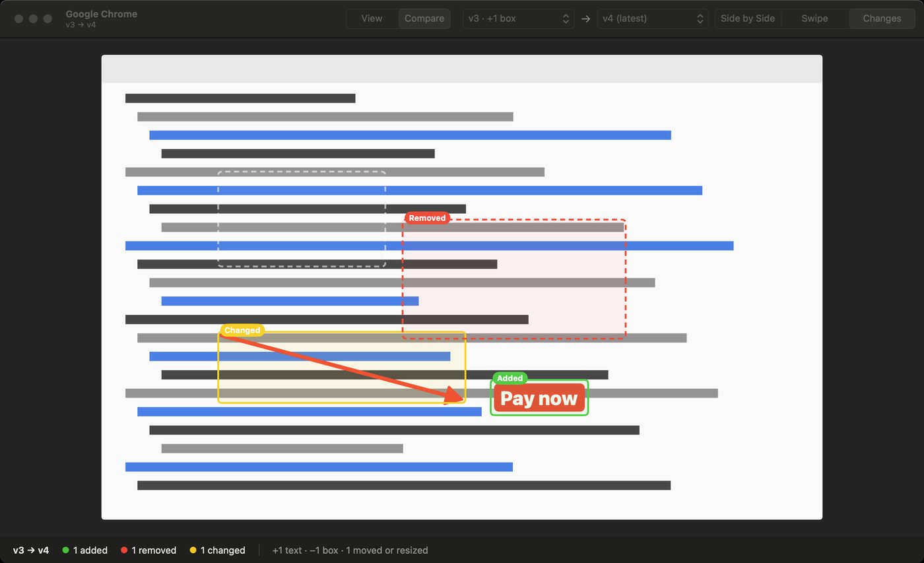The width and height of the screenshot is (924, 563).
Task: Click the yellow Changed badge
Action: (x=242, y=330)
